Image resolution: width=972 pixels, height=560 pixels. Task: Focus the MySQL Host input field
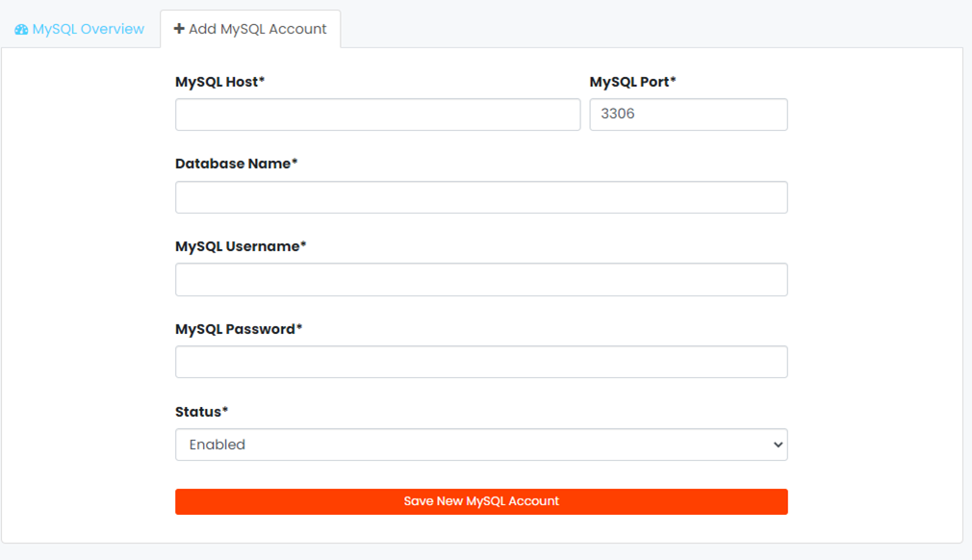377,115
